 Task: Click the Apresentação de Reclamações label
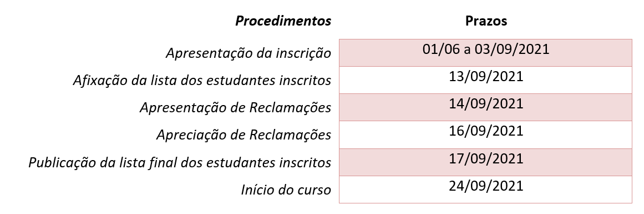pyautogui.click(x=235, y=108)
